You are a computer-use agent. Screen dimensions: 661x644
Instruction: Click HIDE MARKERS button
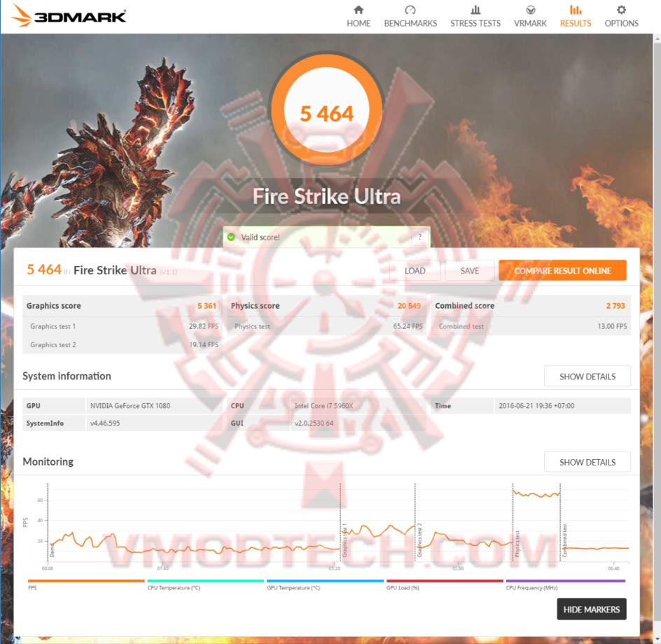592,609
